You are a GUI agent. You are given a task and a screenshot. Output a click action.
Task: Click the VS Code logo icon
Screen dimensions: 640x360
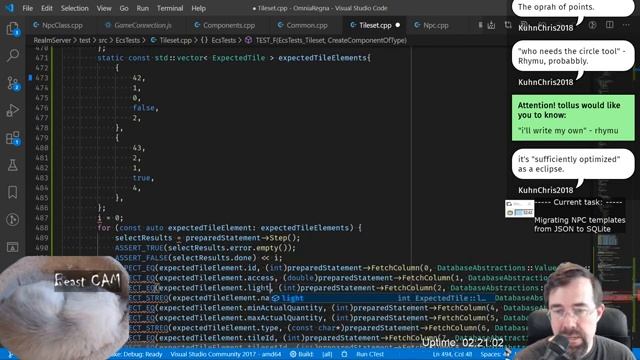[10, 8]
